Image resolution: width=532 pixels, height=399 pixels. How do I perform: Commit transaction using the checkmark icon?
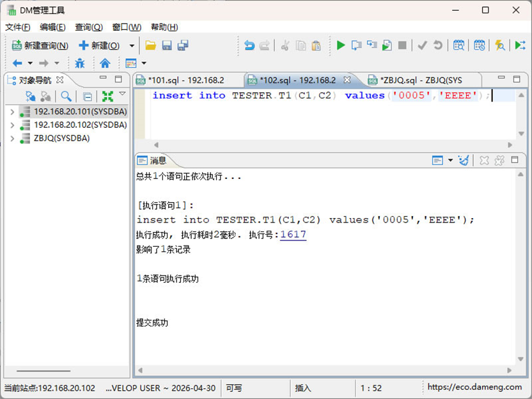422,45
